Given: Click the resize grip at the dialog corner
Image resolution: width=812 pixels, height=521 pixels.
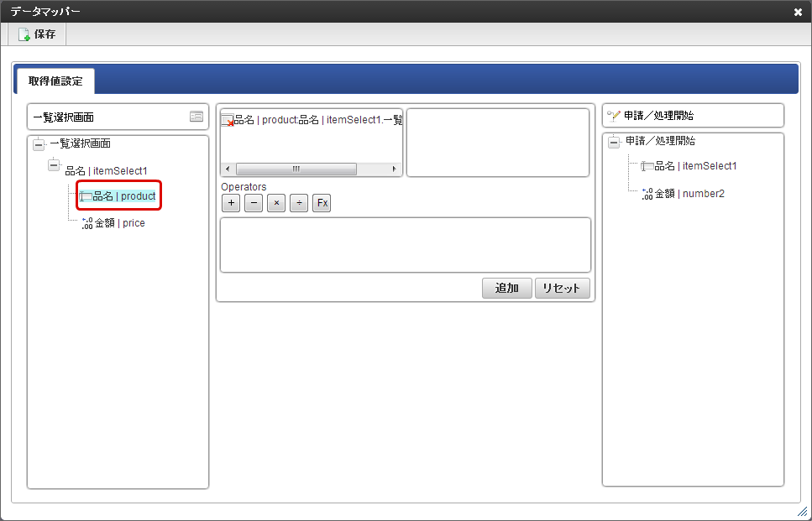Looking at the screenshot, I should (802, 511).
